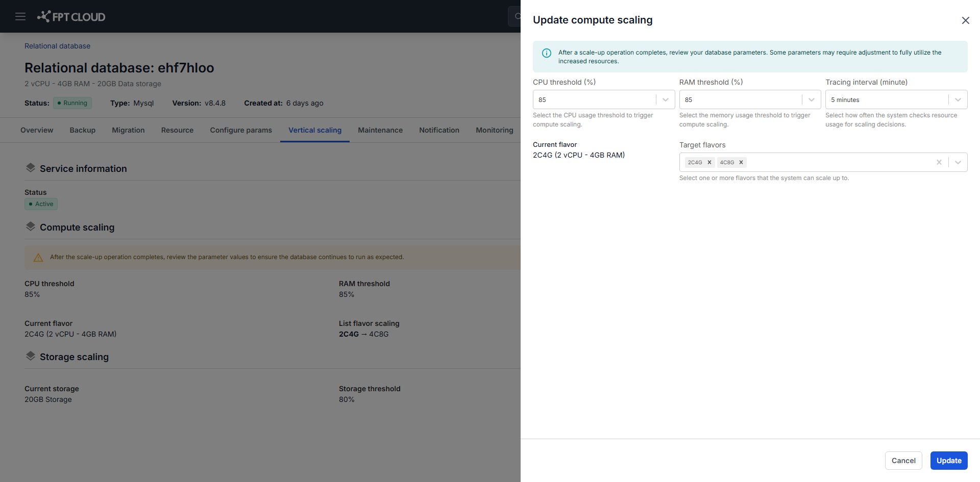This screenshot has height=482, width=980.
Task: Switch to the Monitoring tab
Action: tap(495, 130)
